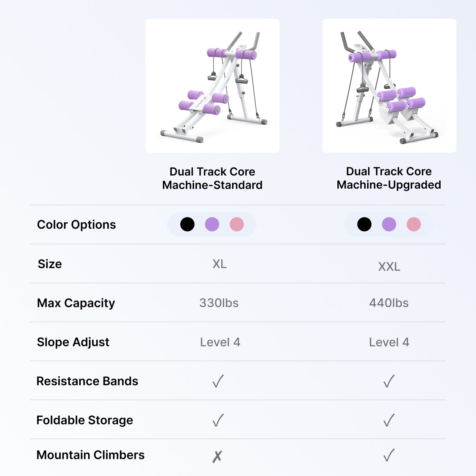Click Dual Track Core Machine-Upgraded title
Viewport: 476px width, 476px height.
click(389, 178)
